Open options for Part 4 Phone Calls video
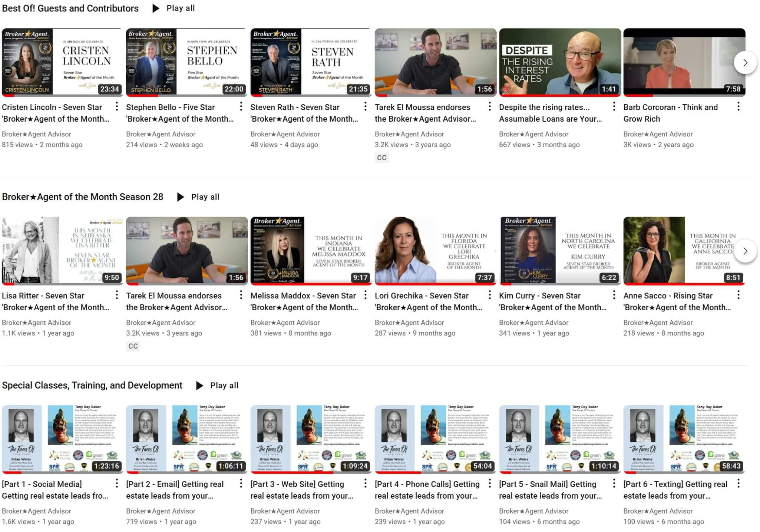The height and width of the screenshot is (532, 760). click(x=490, y=483)
